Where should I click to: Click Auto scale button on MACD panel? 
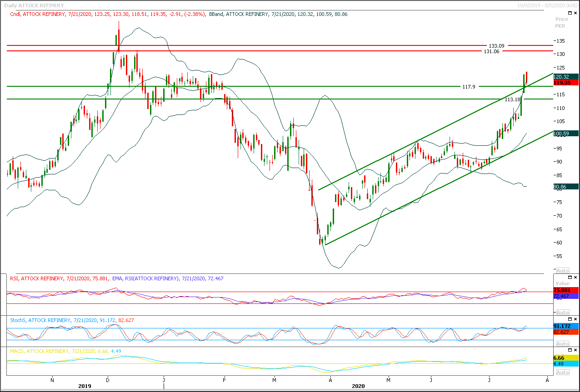tap(563, 372)
